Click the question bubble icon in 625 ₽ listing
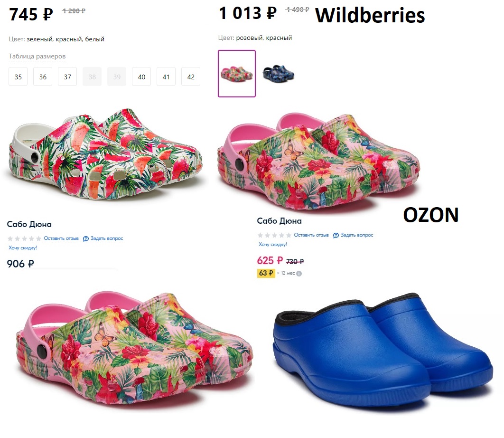Image resolution: width=504 pixels, height=438 pixels. (336, 235)
